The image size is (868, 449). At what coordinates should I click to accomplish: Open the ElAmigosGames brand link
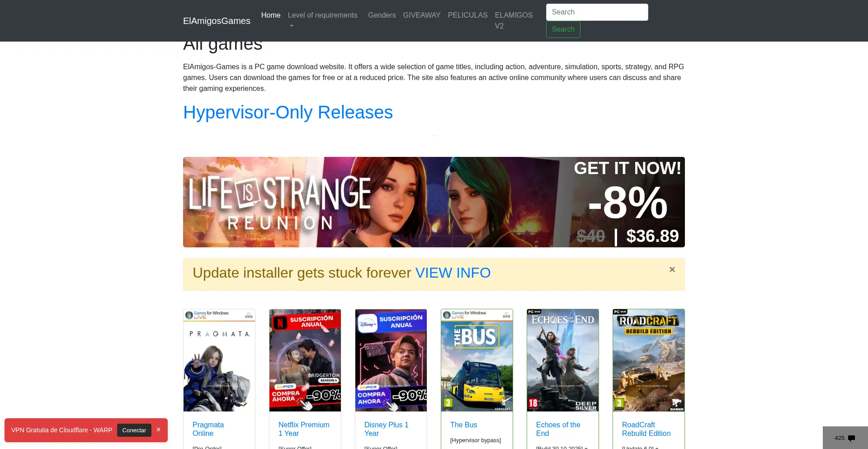tap(217, 21)
